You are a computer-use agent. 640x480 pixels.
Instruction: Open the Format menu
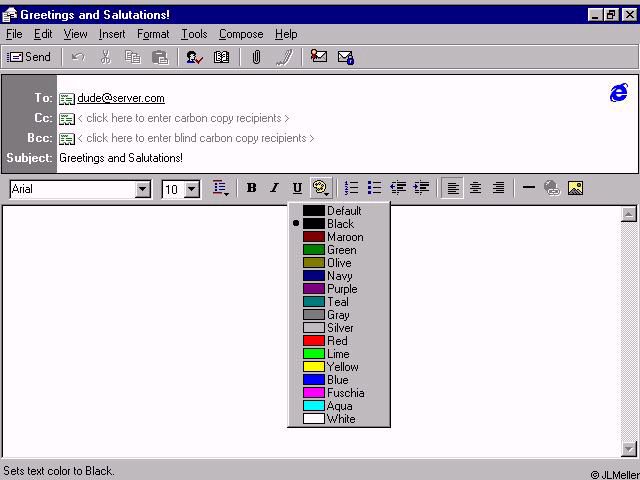click(x=153, y=34)
